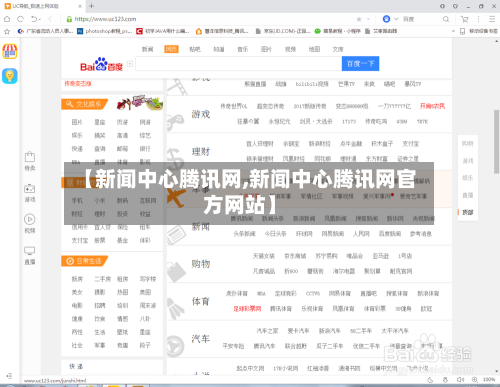Star this page via address bar
The image size is (500, 387).
[359, 19]
